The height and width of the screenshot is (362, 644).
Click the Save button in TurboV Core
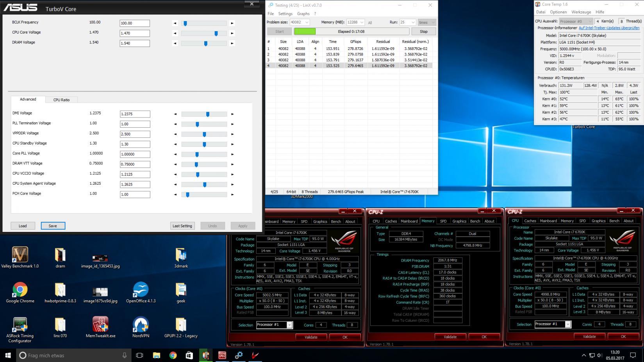(53, 226)
